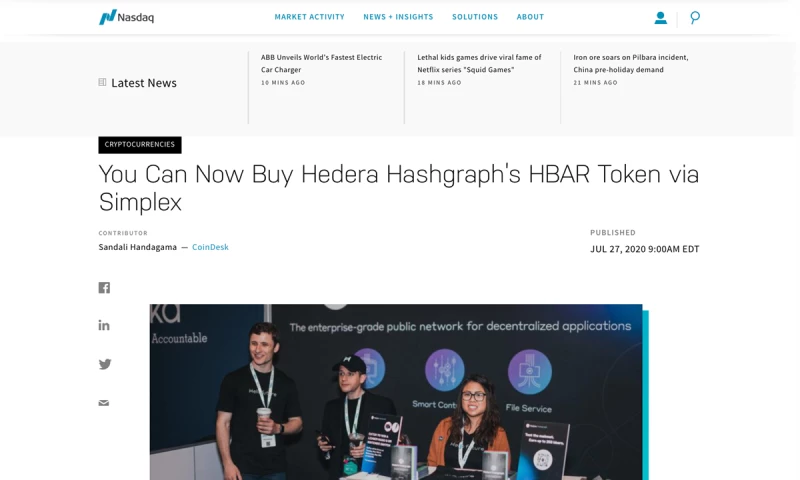
Task: Open ABB fastest electric car charger story
Action: (321, 63)
